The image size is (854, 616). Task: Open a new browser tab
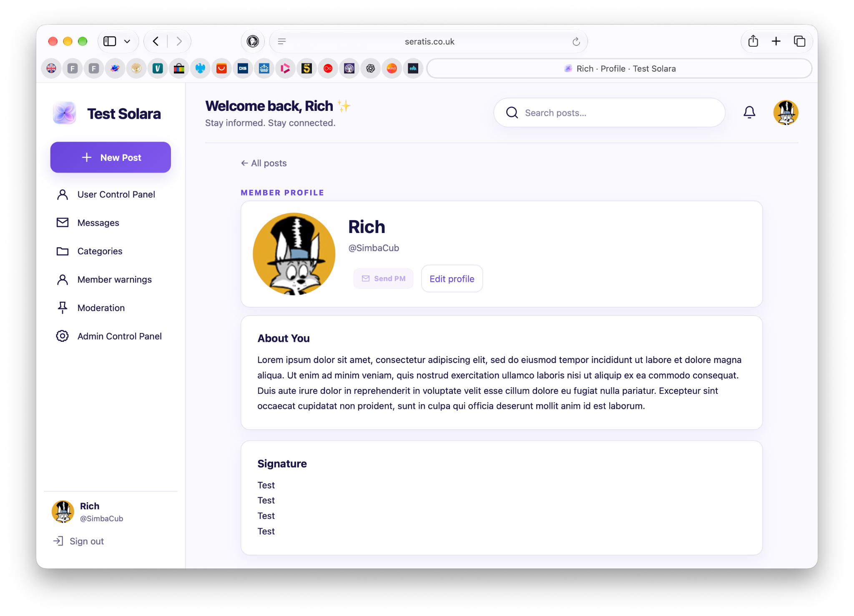click(x=776, y=41)
